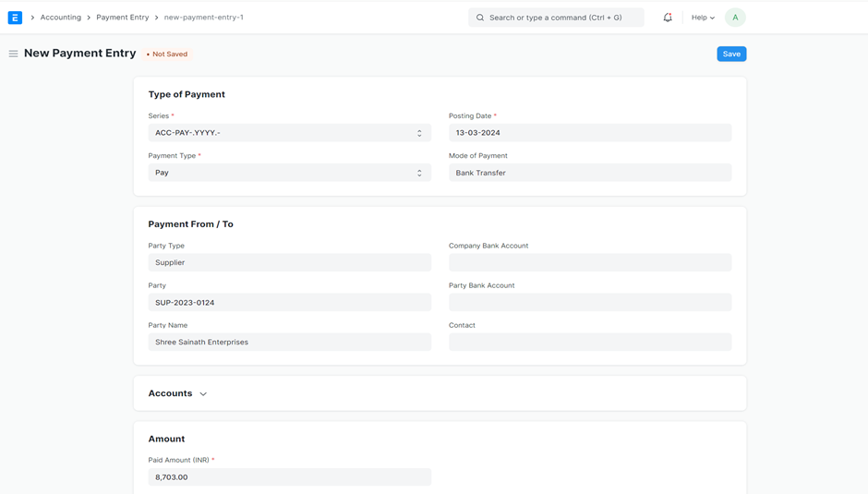
Task: Open the notifications bell
Action: coord(668,18)
